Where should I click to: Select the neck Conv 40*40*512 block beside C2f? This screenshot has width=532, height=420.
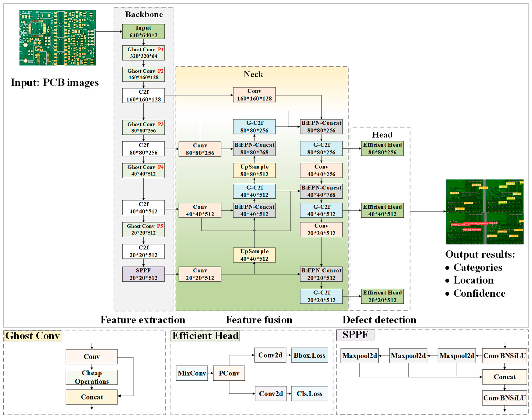point(200,210)
